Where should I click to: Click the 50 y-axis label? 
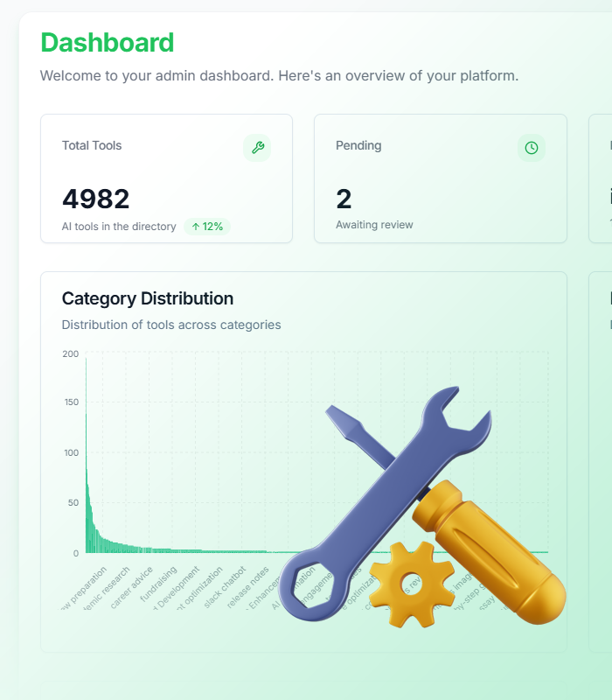click(73, 502)
